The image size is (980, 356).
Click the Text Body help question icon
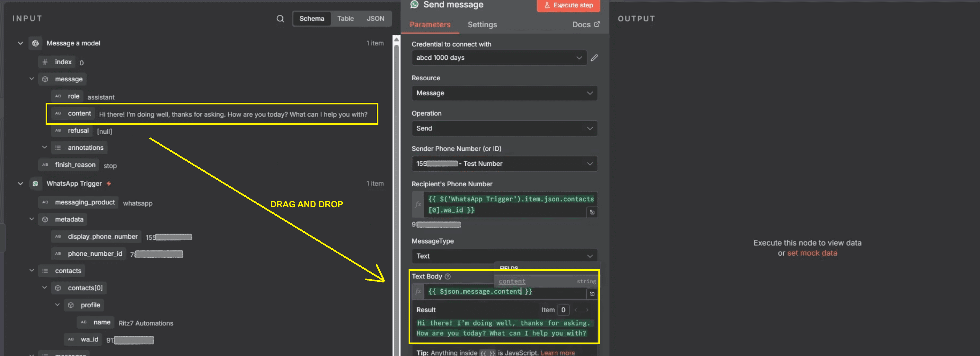[x=448, y=276]
